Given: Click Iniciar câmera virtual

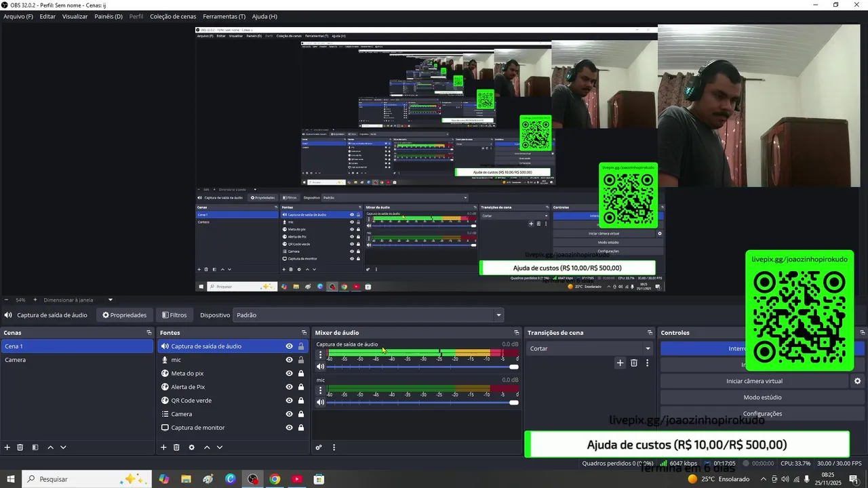Looking at the screenshot, I should [x=754, y=381].
